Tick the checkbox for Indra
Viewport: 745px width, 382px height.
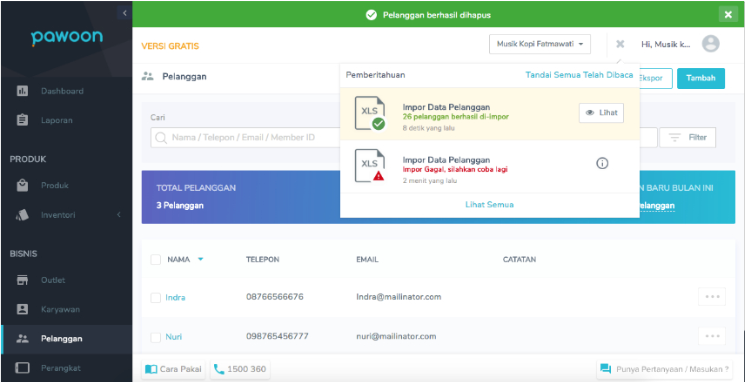tap(156, 298)
